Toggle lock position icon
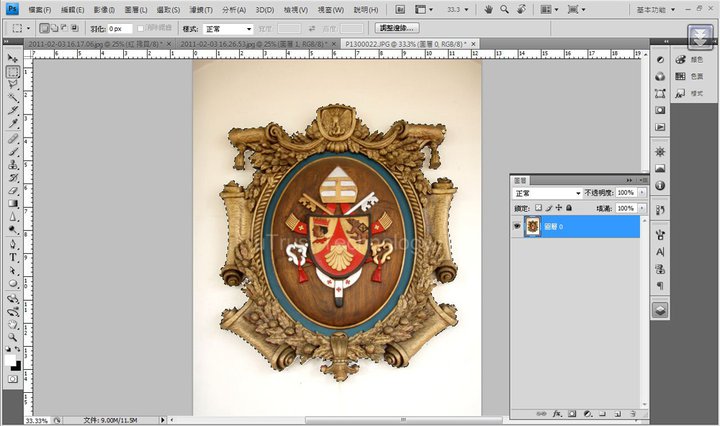The image size is (720, 426). (559, 208)
